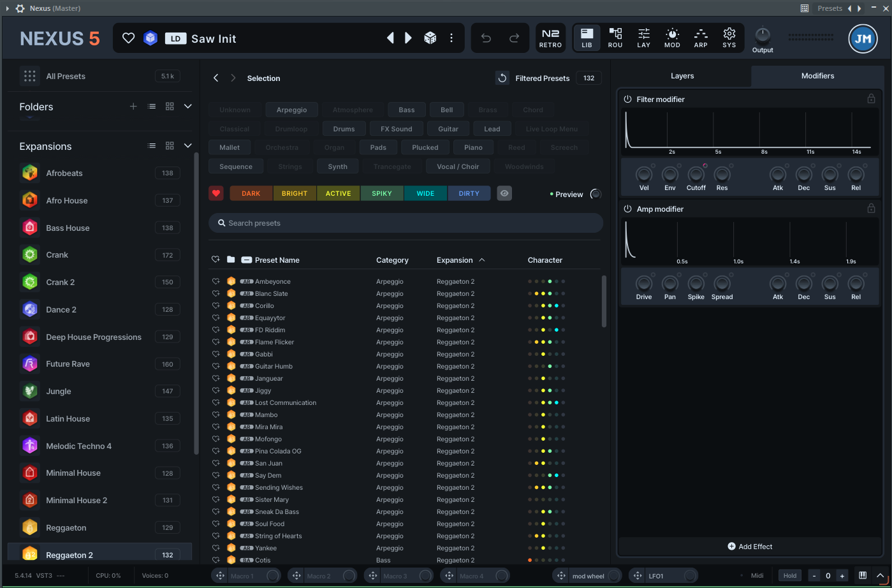
Task: Lock the Amp modifier
Action: (x=871, y=209)
